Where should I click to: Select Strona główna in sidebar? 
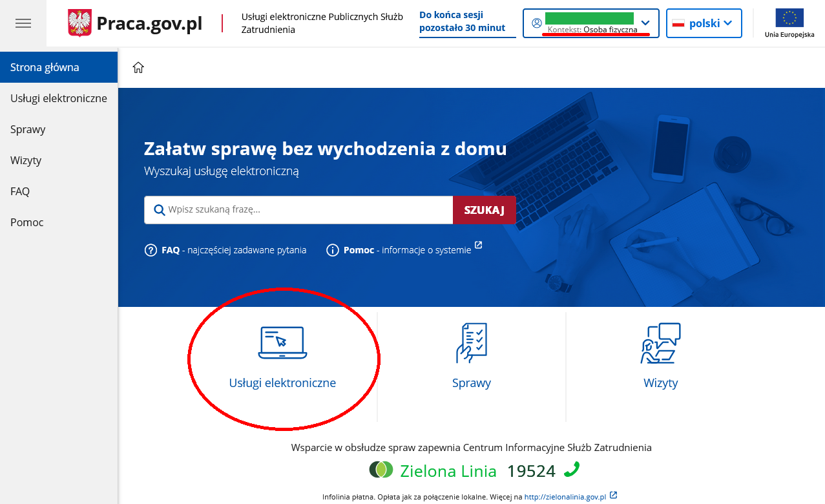tap(45, 67)
